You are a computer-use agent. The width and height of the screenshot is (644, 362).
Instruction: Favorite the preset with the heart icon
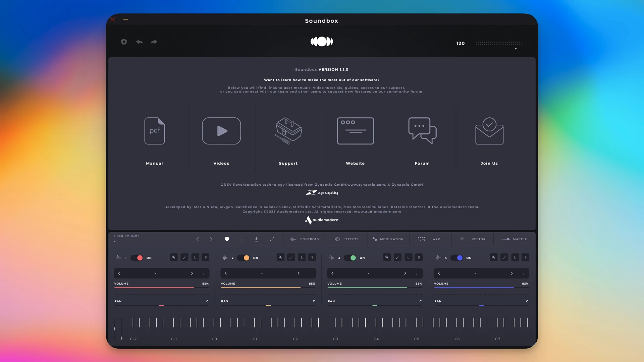(x=227, y=239)
